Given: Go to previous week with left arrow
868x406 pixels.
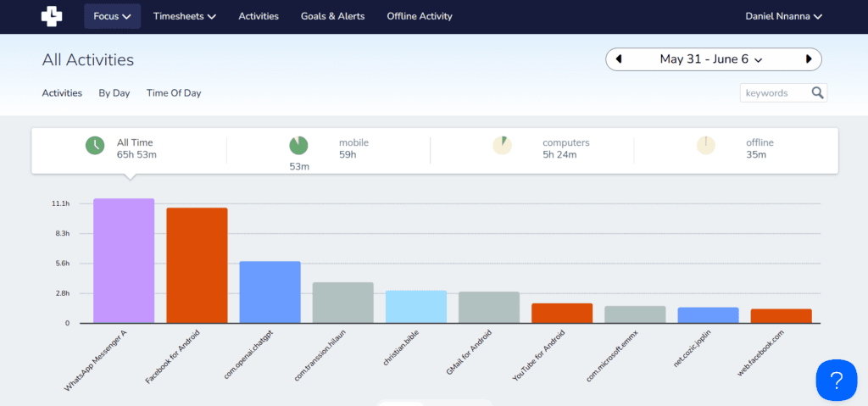Looking at the screenshot, I should 618,59.
